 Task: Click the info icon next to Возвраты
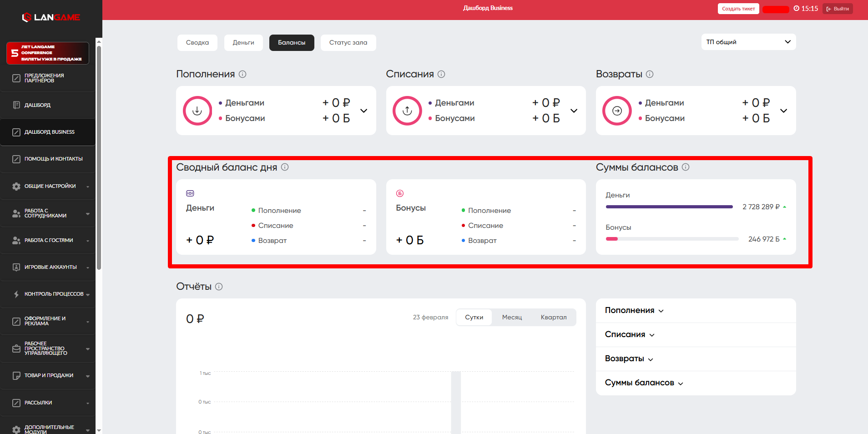[650, 74]
